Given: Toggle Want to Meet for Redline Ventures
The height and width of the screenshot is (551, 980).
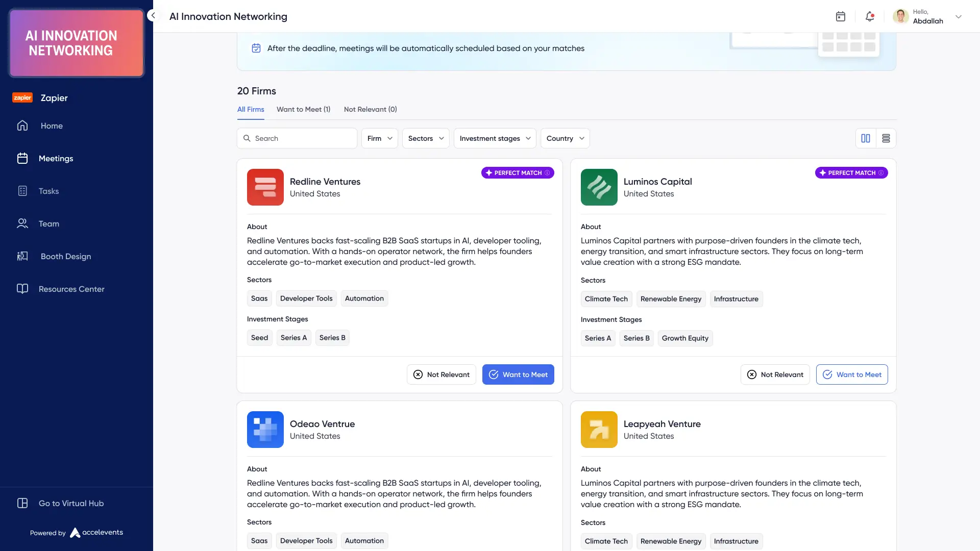Looking at the screenshot, I should click(518, 374).
